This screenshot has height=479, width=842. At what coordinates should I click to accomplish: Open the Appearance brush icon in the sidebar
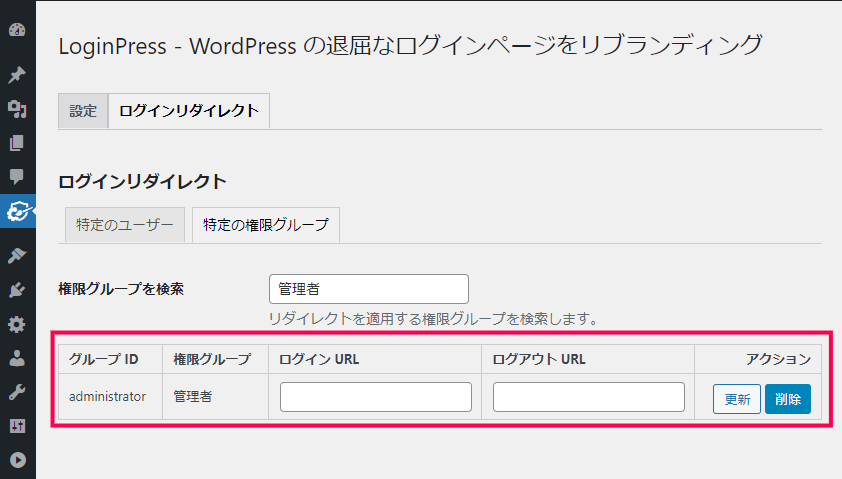(17, 255)
